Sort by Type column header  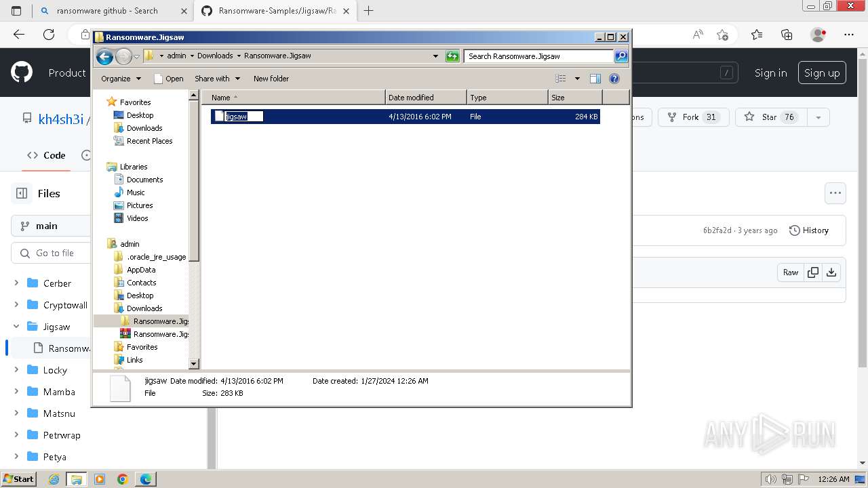507,98
